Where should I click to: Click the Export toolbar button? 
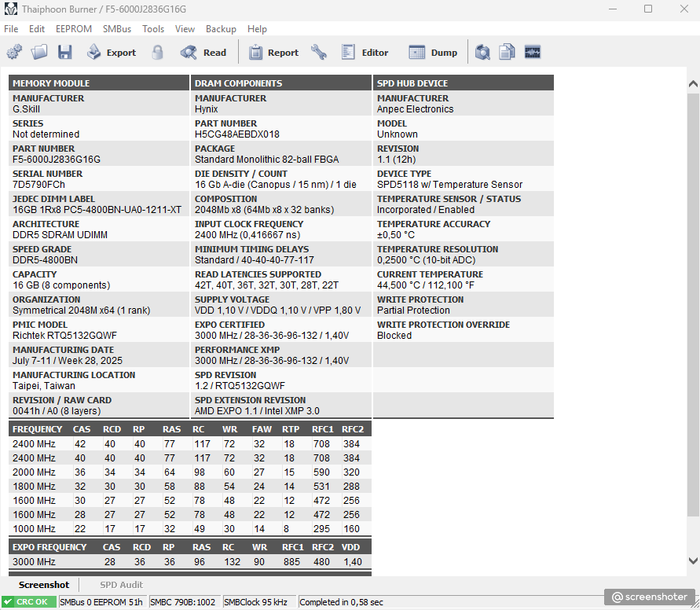111,52
